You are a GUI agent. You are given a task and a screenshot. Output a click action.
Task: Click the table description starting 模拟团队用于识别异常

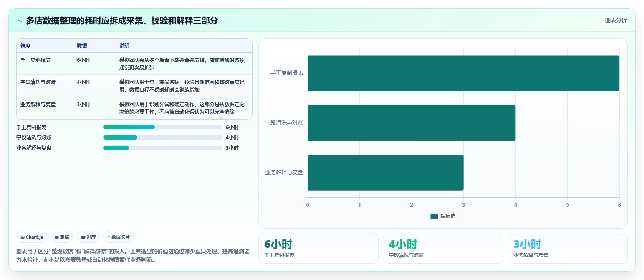(182, 108)
